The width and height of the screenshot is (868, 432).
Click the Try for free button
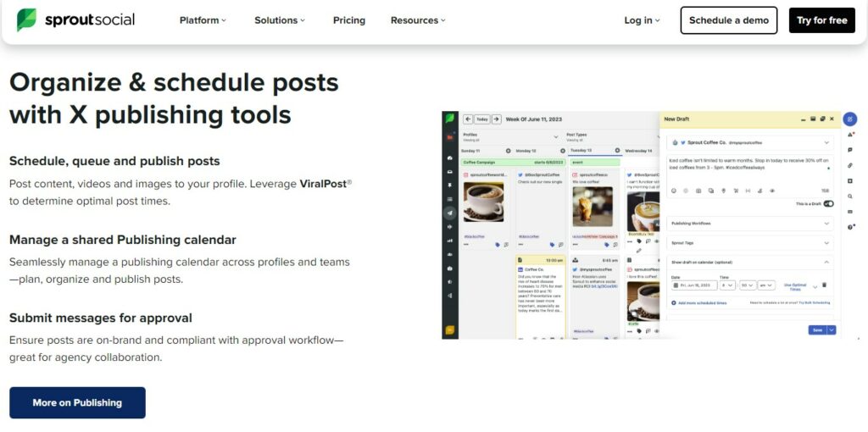coord(822,20)
